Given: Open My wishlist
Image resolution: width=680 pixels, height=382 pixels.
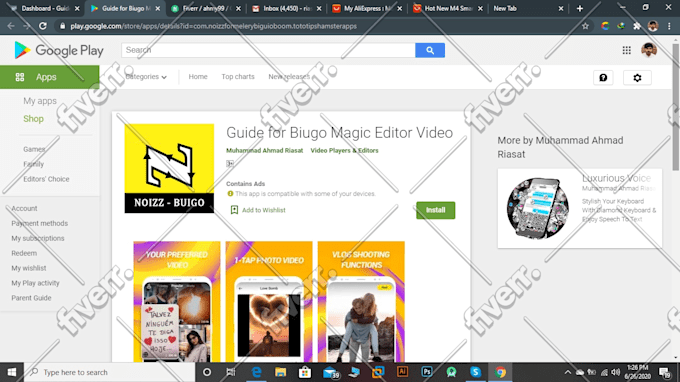Looking at the screenshot, I should (29, 268).
